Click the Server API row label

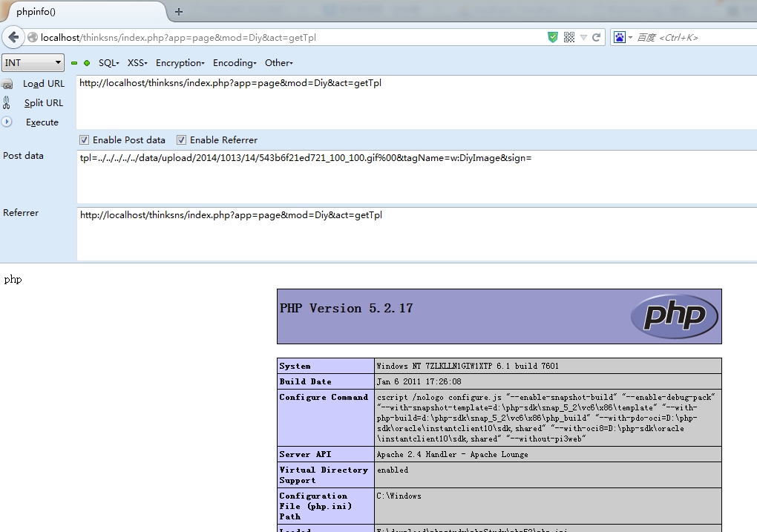[305, 454]
